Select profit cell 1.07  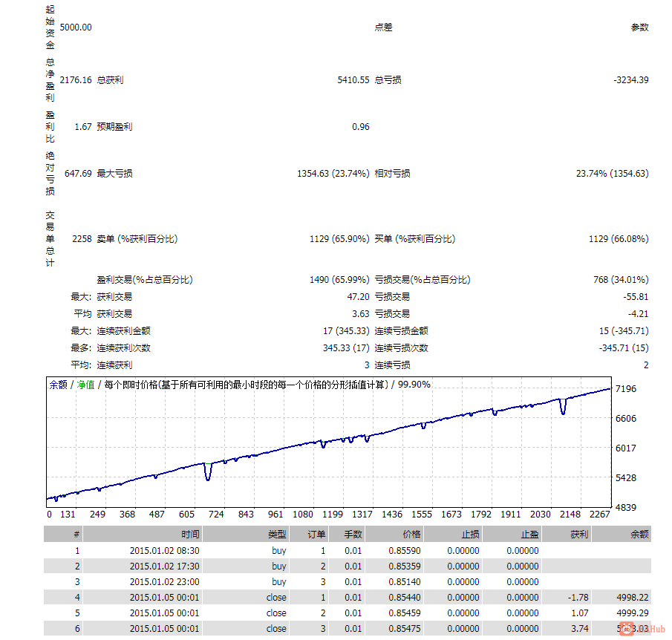tap(580, 613)
